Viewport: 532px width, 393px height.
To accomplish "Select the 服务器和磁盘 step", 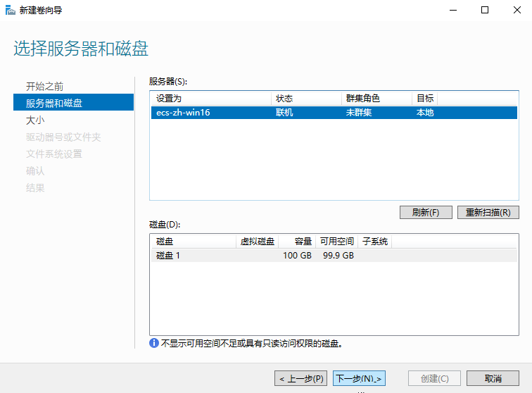I will click(x=54, y=104).
